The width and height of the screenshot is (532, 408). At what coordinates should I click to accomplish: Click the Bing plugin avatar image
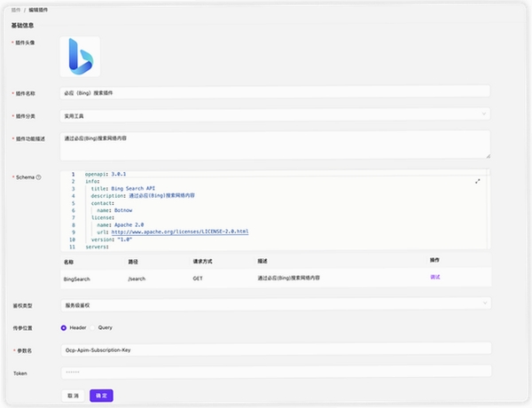coord(80,57)
